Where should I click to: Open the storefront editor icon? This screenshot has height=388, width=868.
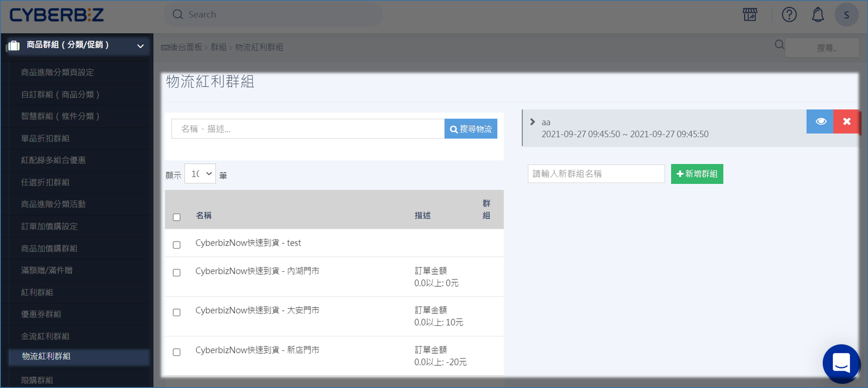(x=750, y=15)
